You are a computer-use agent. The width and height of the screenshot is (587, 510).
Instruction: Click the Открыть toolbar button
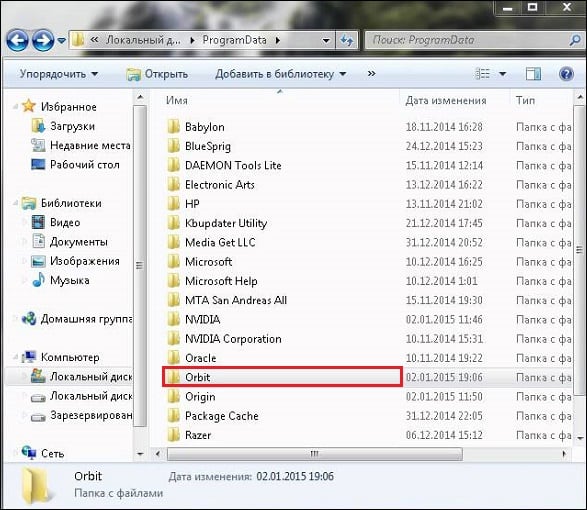pos(157,74)
